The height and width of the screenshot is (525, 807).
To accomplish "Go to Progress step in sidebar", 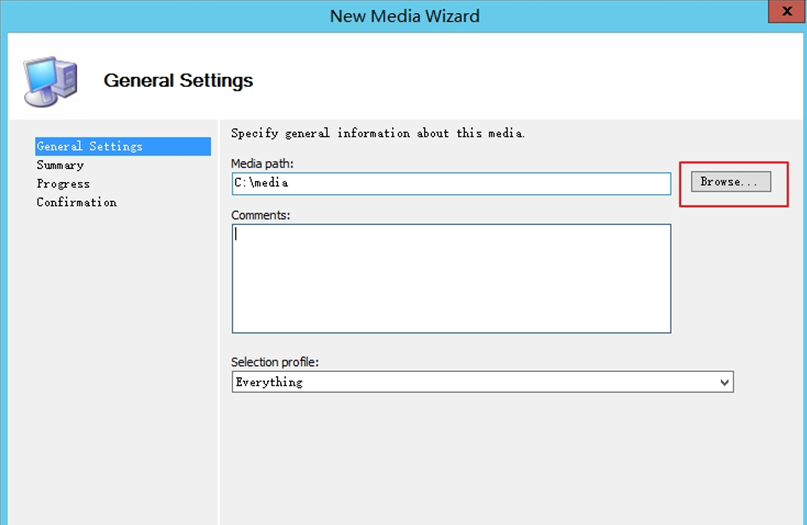I will tap(63, 184).
